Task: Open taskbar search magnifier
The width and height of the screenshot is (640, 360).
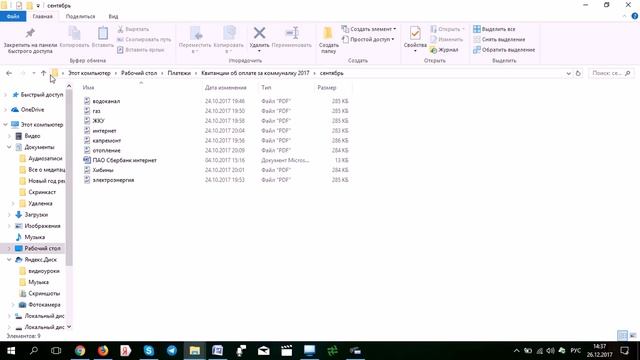Action: point(34,351)
